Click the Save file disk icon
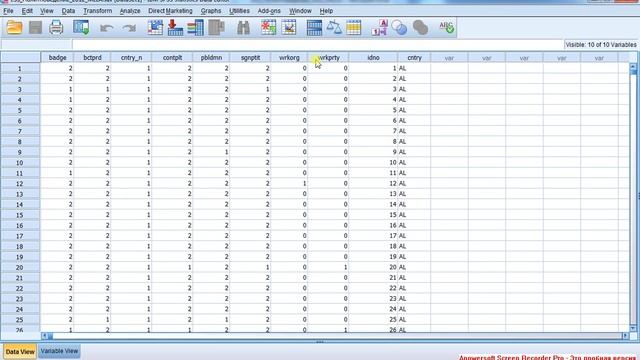This screenshot has width=640, height=360. pyautogui.click(x=36, y=27)
